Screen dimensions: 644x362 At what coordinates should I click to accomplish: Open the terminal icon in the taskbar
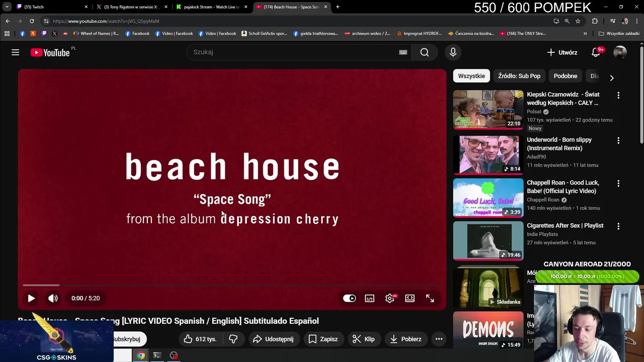point(157,355)
